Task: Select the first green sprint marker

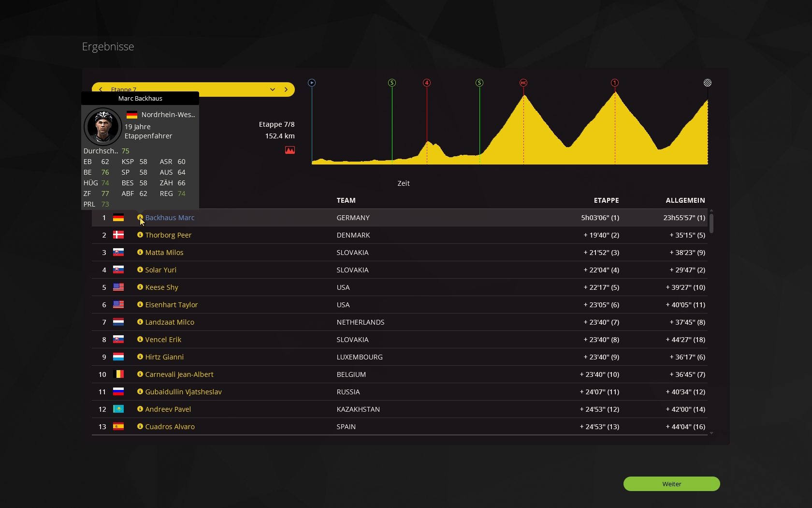Action: 392,83
